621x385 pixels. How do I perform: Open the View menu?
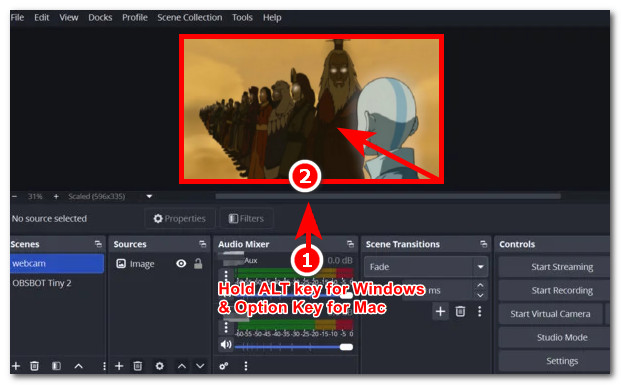coord(69,17)
